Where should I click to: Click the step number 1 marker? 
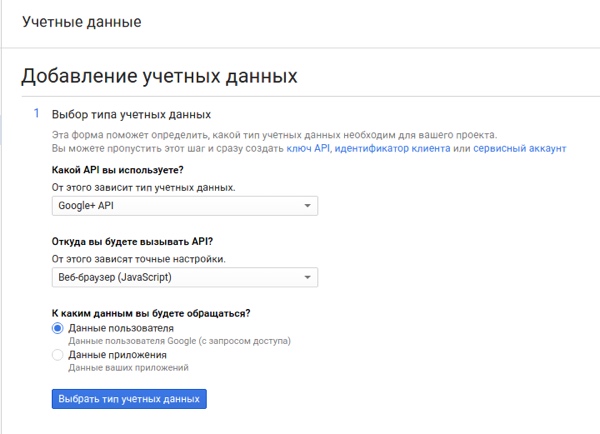pos(37,114)
